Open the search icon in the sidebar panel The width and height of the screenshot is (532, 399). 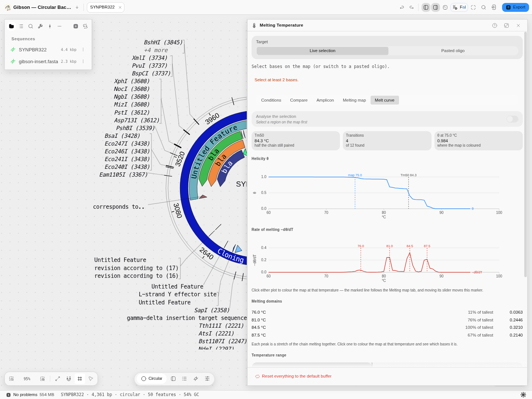coord(31,26)
